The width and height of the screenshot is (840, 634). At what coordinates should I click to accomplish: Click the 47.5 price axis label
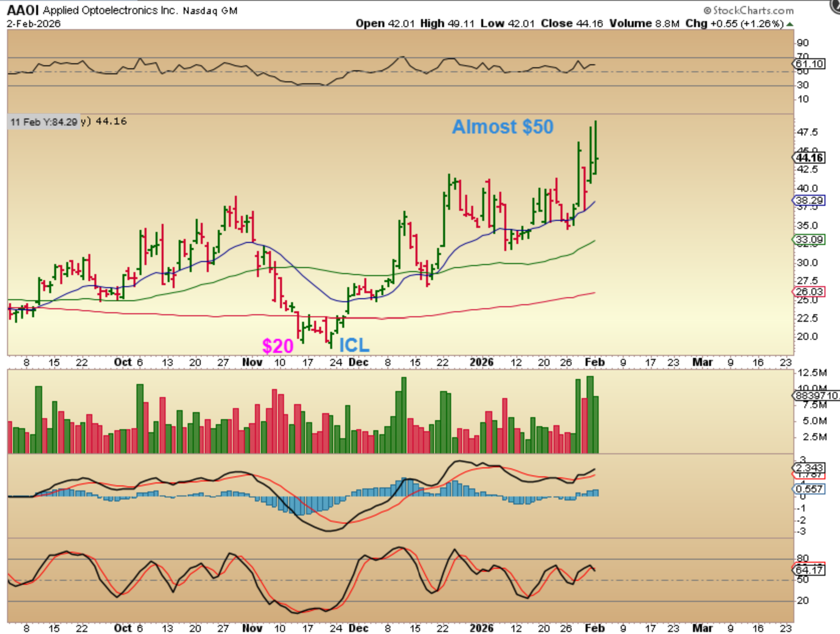point(807,132)
